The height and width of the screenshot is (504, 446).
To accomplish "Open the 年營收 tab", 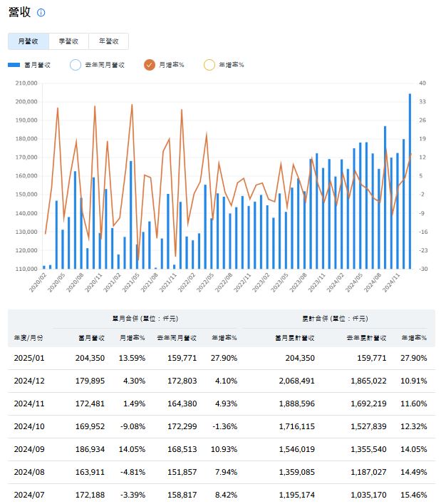I will 109,41.
